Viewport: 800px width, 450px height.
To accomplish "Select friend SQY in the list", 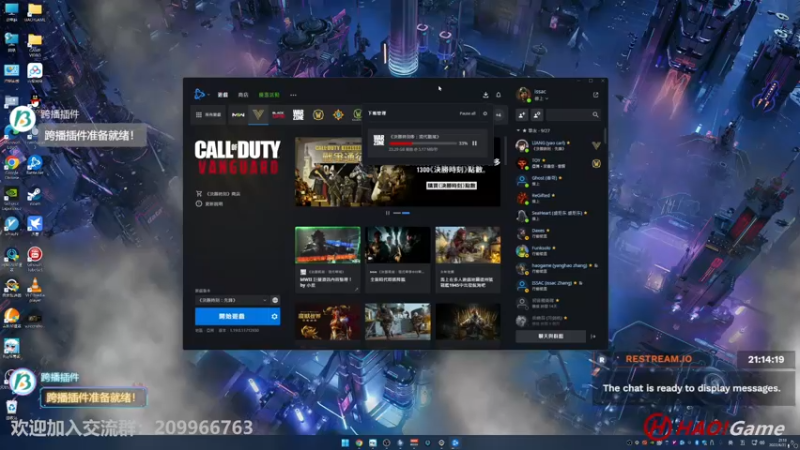I will (558, 163).
